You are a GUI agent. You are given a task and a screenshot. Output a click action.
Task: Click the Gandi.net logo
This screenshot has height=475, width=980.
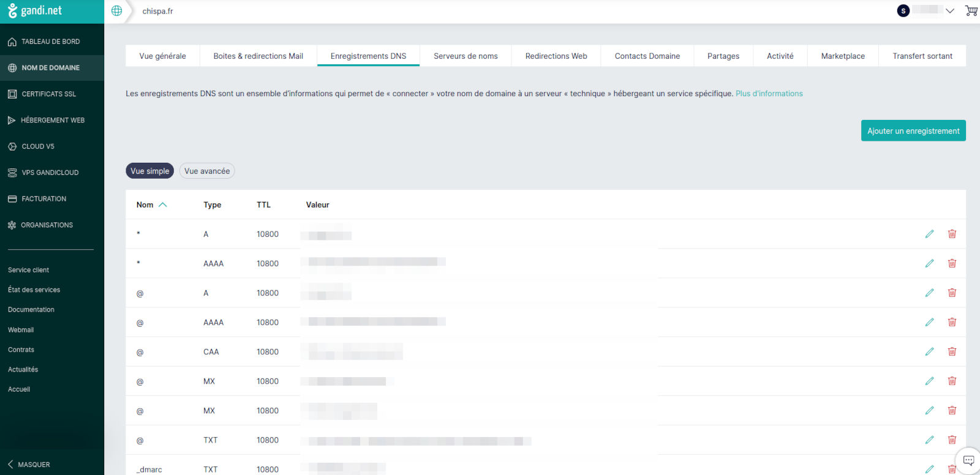click(x=35, y=11)
